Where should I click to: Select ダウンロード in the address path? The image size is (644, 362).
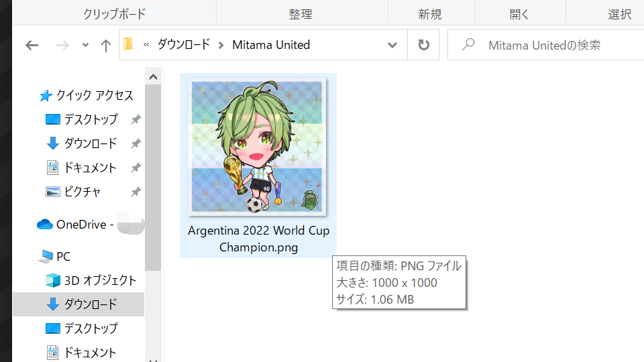pos(184,44)
